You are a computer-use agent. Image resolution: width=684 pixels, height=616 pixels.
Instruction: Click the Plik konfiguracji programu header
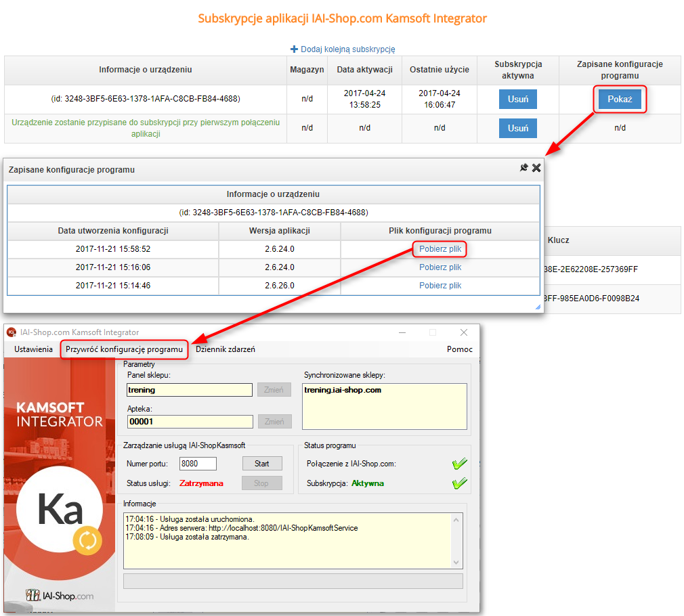click(440, 231)
